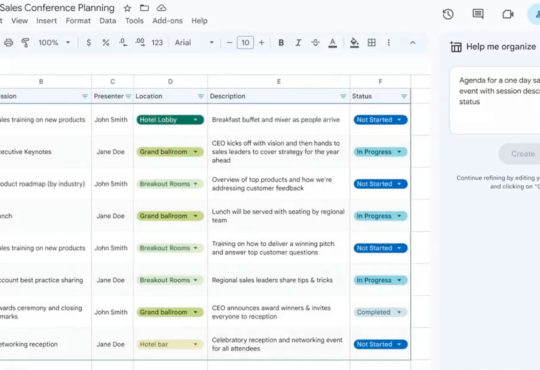Image resolution: width=540 pixels, height=370 pixels.
Task: Click the Sales Conference Planning title
Action: 57,8
